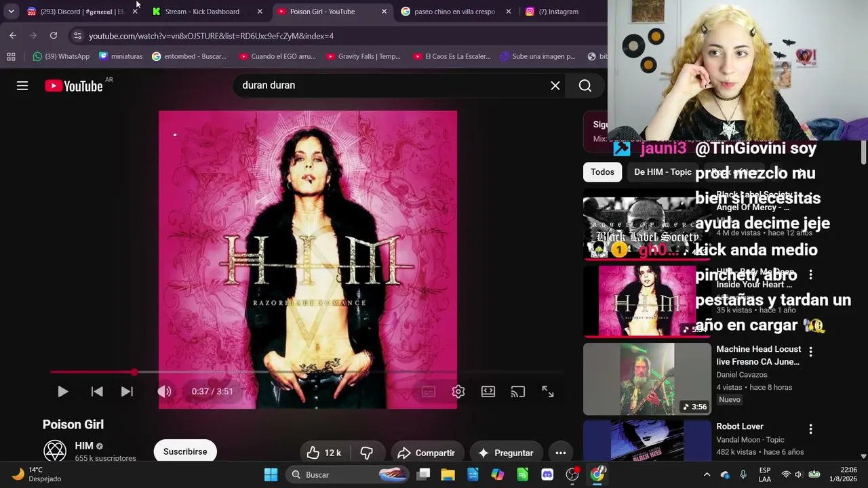Reload the current page
The width and height of the screenshot is (868, 488).
tap(54, 35)
